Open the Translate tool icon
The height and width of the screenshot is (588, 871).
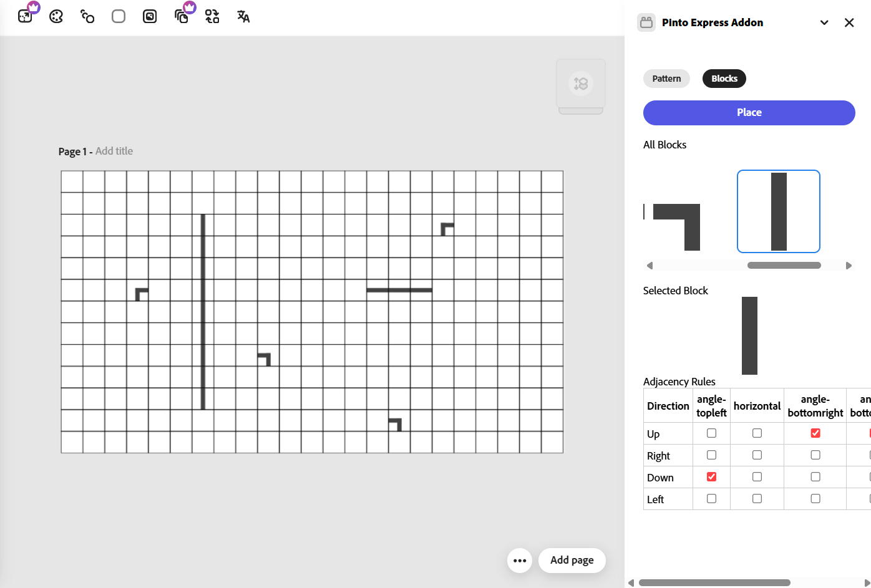243,16
